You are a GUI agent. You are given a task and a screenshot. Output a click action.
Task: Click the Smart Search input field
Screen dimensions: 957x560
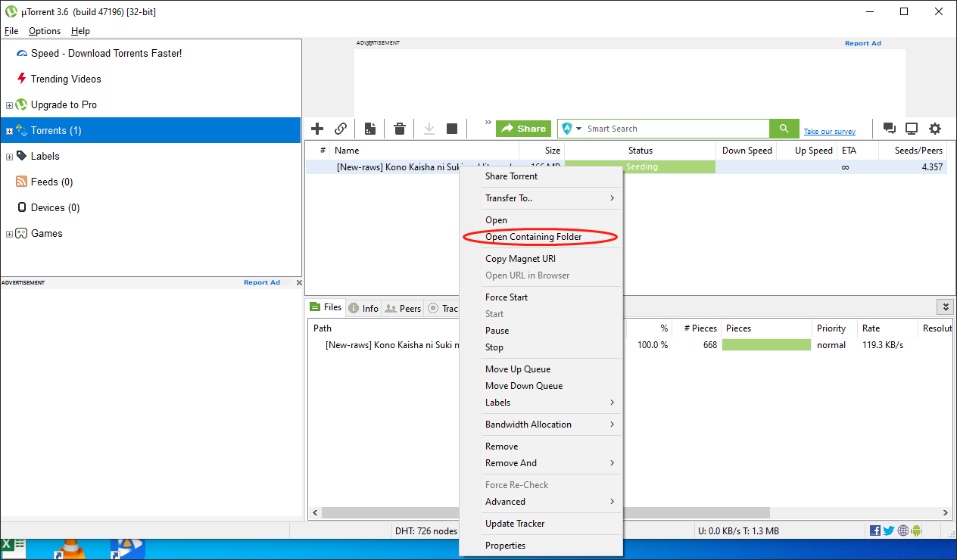point(678,129)
